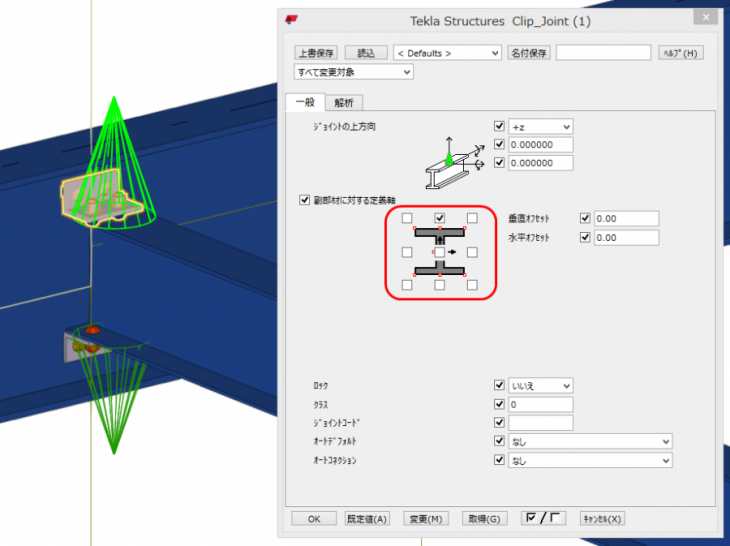Screen dimensions: 730x546
Task: Toggle checkbox beside second 0.000000 rotation field
Action: pyautogui.click(x=499, y=162)
